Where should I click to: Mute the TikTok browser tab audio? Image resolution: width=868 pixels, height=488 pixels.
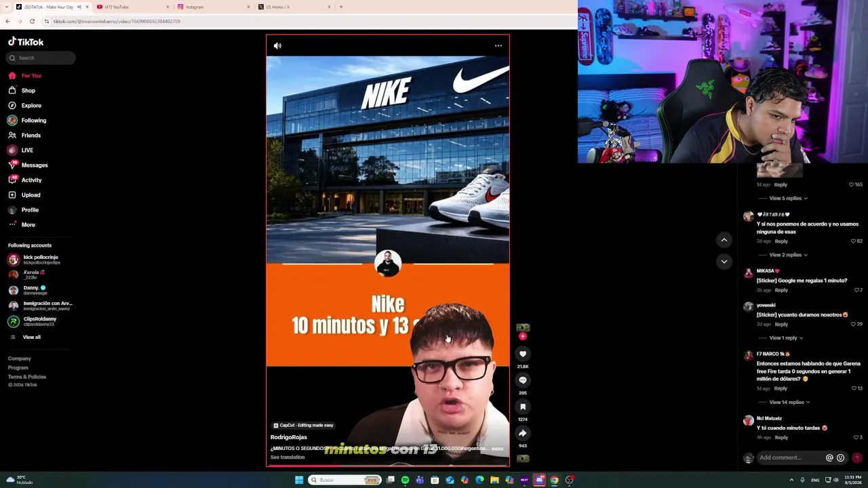point(79,7)
